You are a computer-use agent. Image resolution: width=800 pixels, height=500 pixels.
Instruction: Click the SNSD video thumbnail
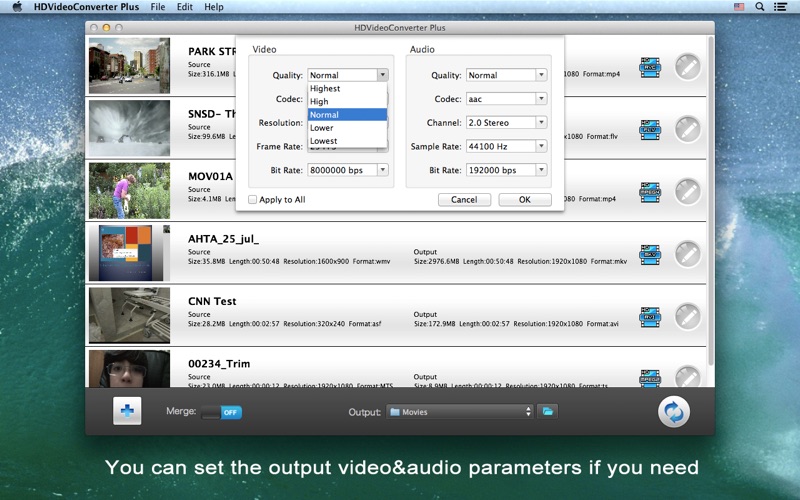129,128
